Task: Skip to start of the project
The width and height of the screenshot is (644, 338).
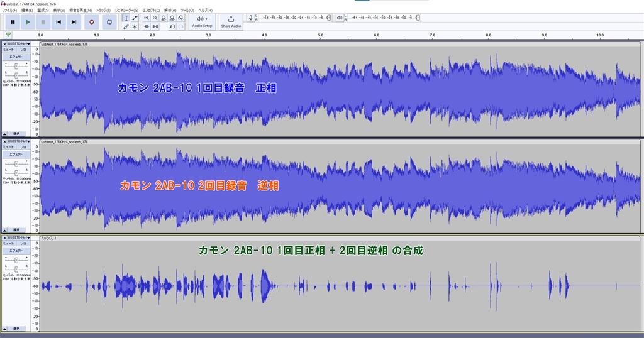Action: tap(58, 22)
